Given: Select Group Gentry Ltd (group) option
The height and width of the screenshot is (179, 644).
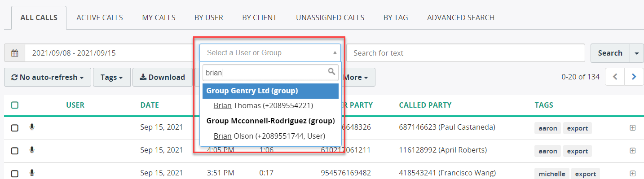Looking at the screenshot, I should pyautogui.click(x=271, y=91).
